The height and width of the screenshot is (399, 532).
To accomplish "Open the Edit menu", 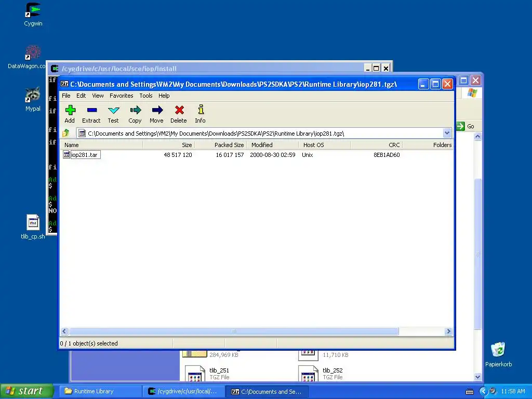I will click(81, 96).
